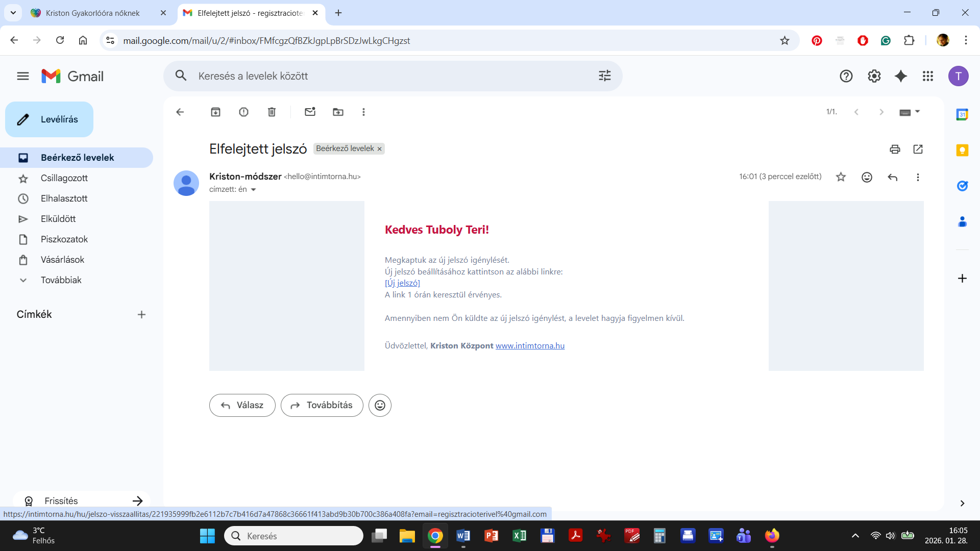Open email in new window icon
The width and height of the screenshot is (980, 551).
[918, 149]
